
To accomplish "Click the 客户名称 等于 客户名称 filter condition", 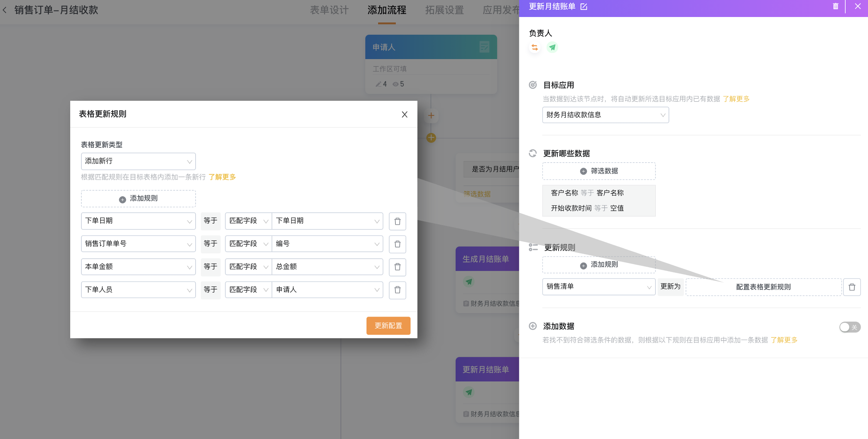I will pos(587,193).
